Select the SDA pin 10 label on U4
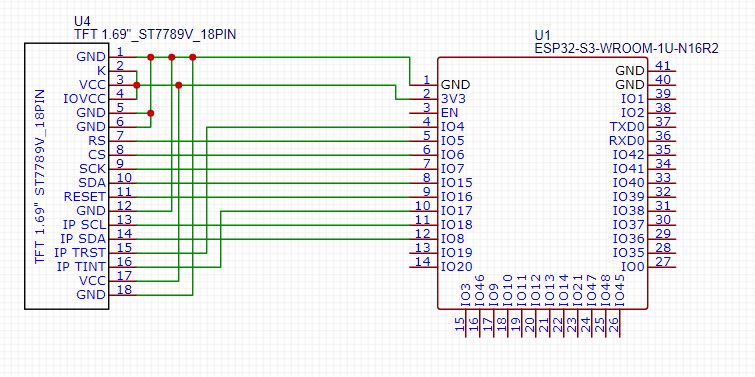This screenshot has width=755, height=377. [x=92, y=182]
